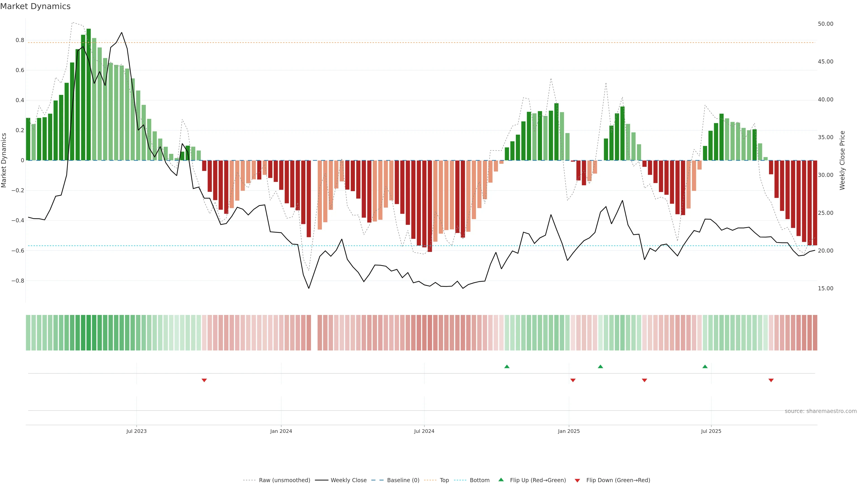The image size is (868, 488).
Task: Click the earliest green flip-up marker
Action: pyautogui.click(x=507, y=366)
